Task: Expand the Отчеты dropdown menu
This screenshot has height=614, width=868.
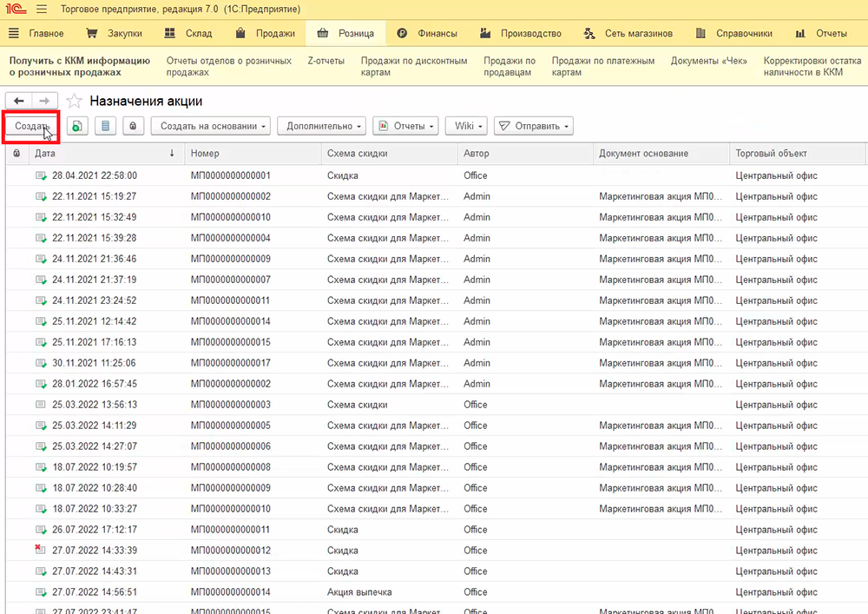Action: [405, 126]
